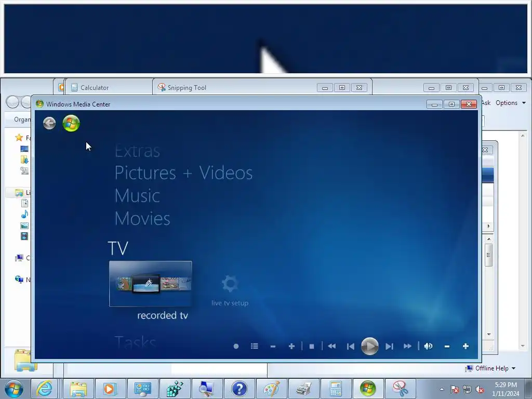This screenshot has height=399, width=532.
Task: Select the Music menu category
Action: [137, 196]
